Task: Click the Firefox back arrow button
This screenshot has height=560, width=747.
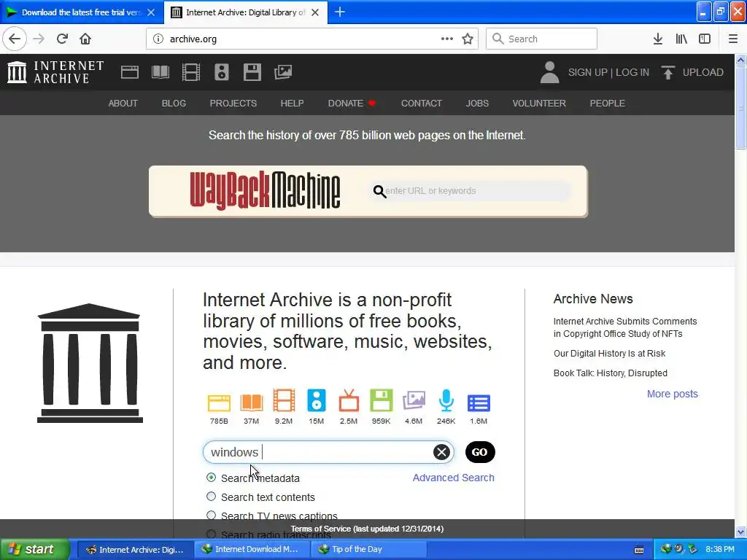Action: click(x=15, y=39)
